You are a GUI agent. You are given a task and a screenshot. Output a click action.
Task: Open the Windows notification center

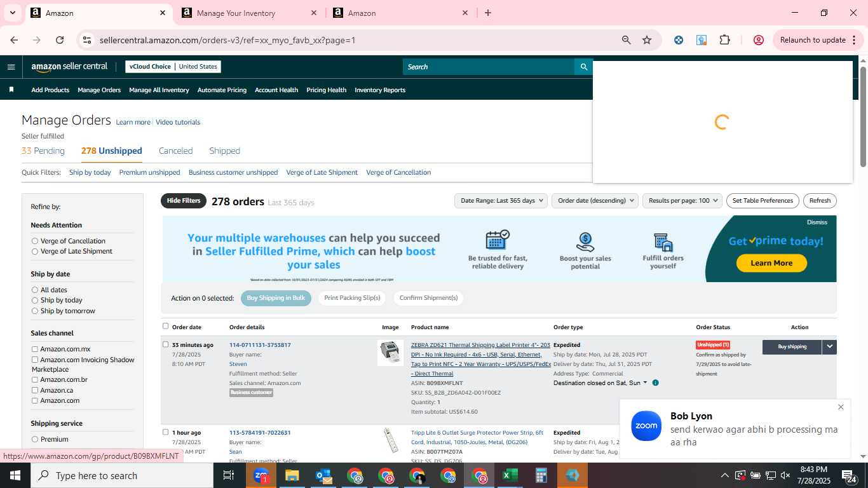(x=848, y=475)
